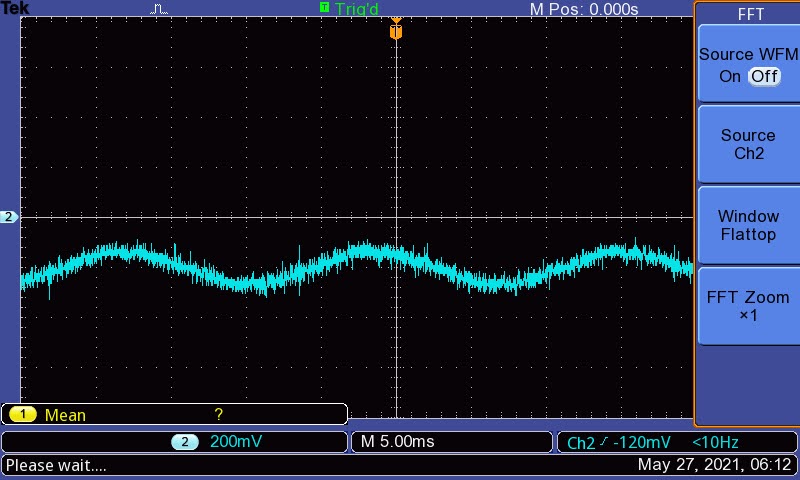Click the cyan channel 2 badge

tap(184, 441)
